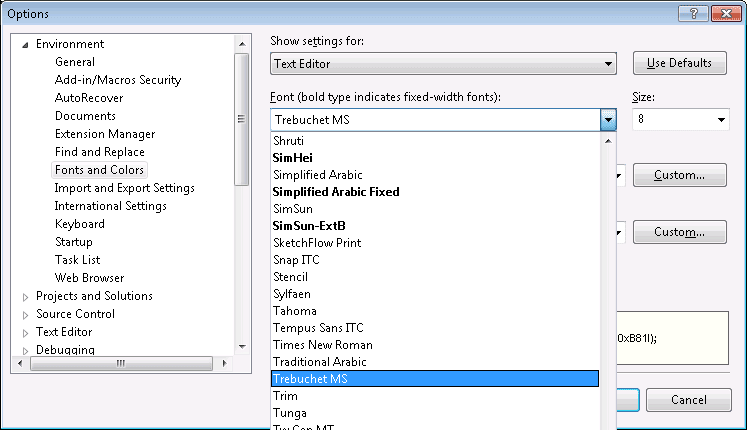Select Times New Roman from font list
Viewport: 747px width, 430px height.
(323, 345)
